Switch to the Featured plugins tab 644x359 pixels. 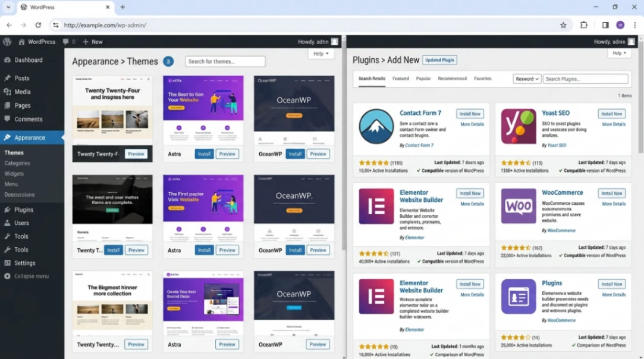tap(400, 78)
